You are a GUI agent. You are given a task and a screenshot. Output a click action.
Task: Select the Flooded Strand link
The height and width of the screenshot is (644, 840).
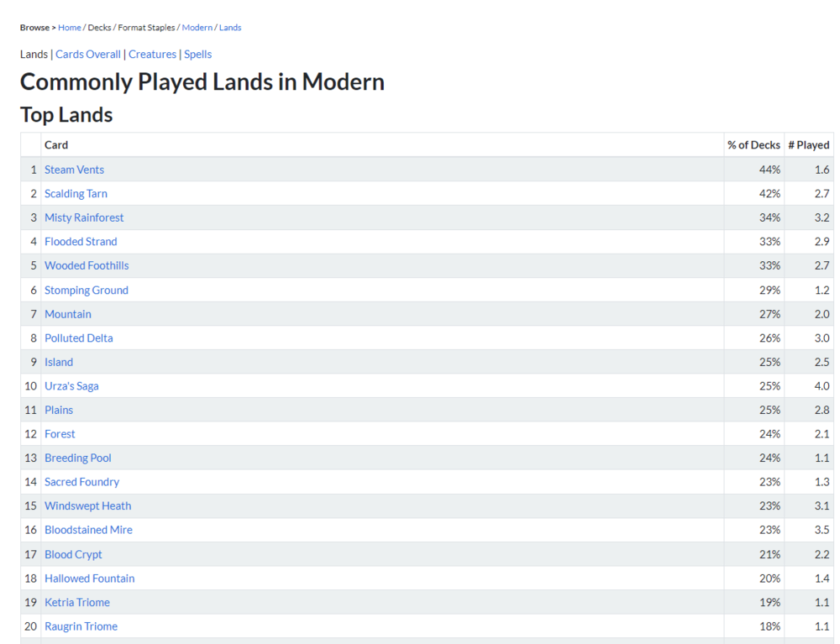coord(81,242)
